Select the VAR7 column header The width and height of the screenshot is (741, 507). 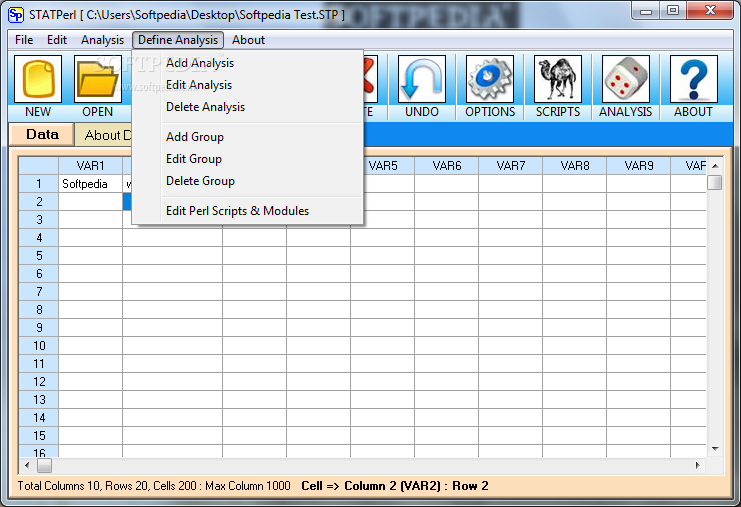click(510, 166)
